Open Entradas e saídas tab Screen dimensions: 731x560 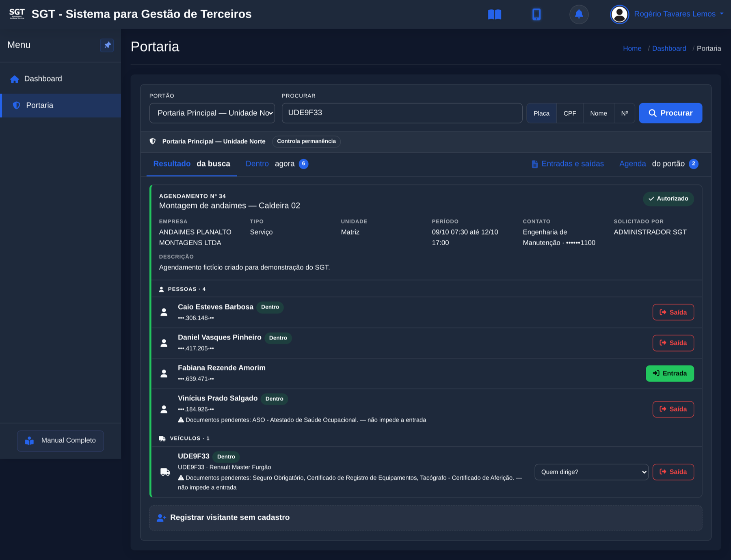tap(568, 164)
